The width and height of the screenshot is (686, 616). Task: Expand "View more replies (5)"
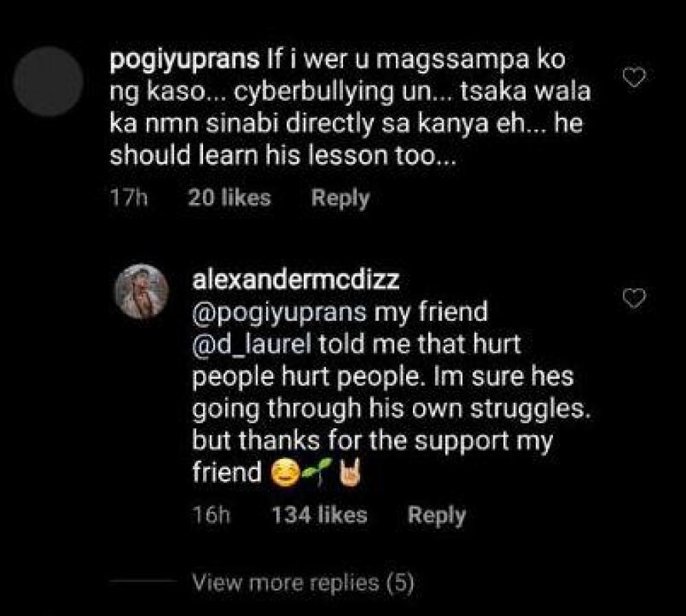304,583
